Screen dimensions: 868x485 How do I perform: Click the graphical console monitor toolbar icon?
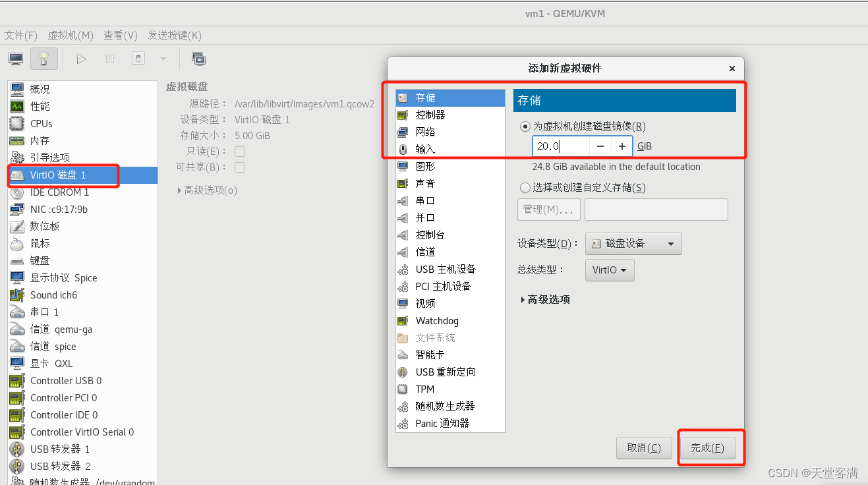coord(16,59)
